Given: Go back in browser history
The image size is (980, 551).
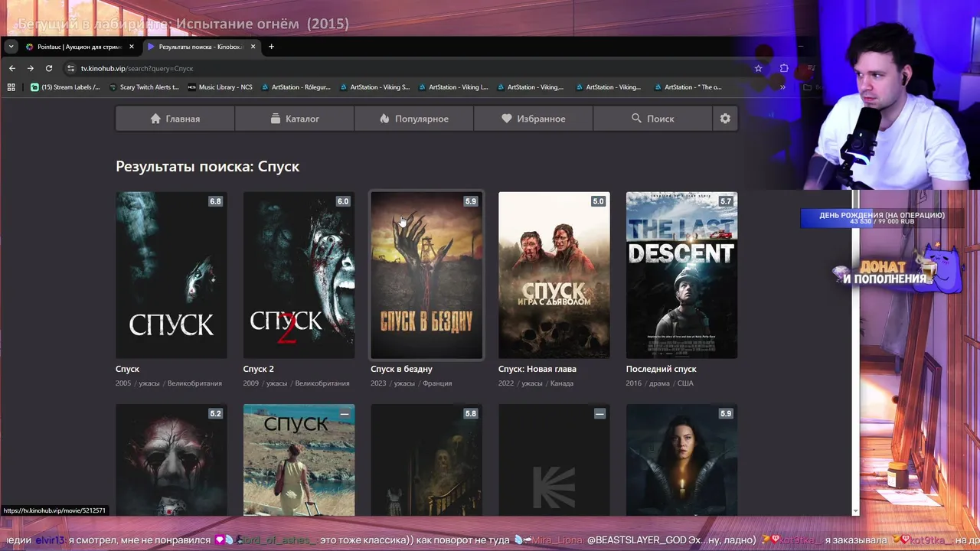Looking at the screenshot, I should tap(12, 68).
